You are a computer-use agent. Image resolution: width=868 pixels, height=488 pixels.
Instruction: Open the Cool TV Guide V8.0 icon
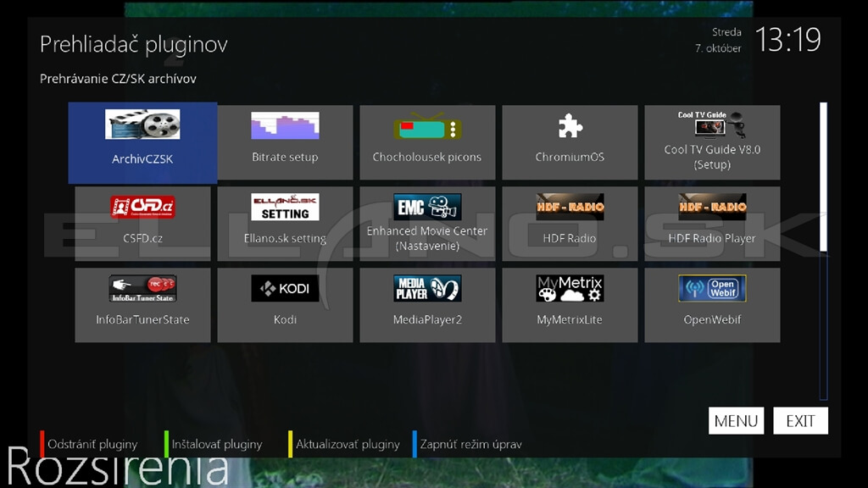tap(712, 125)
